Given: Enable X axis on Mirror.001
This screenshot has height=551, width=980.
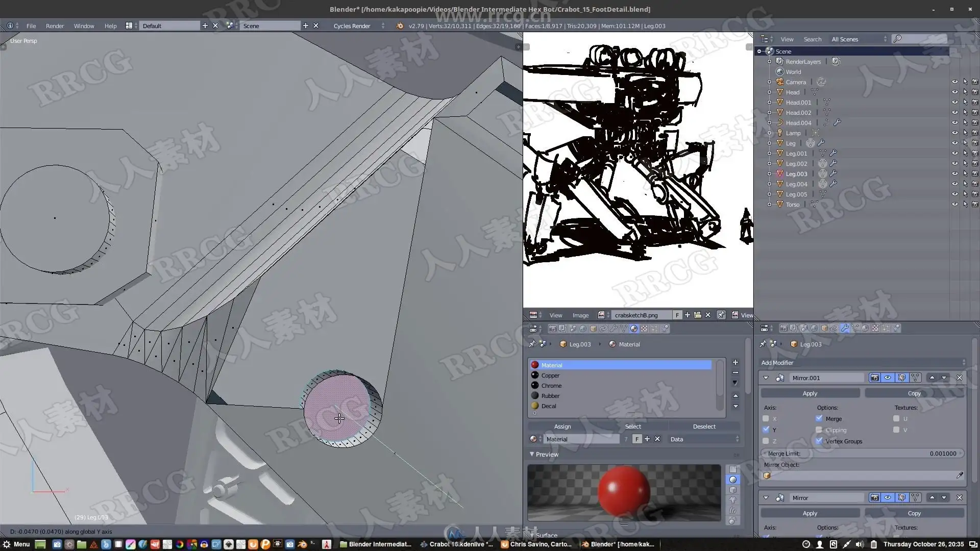Looking at the screenshot, I should 766,418.
